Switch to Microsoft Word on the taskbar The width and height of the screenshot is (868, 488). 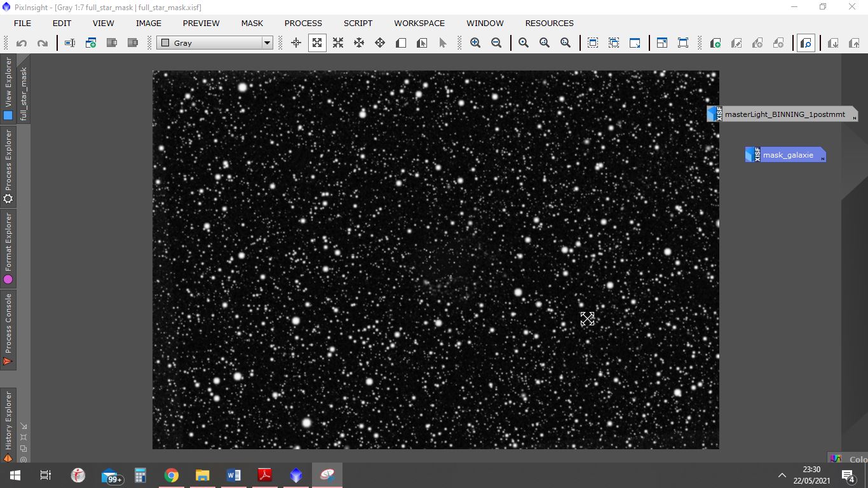tap(233, 475)
